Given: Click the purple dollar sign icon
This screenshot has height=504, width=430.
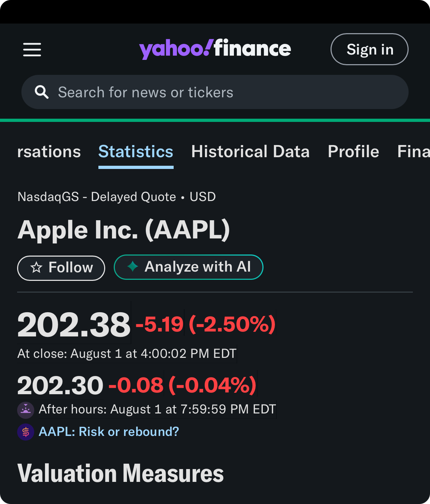Looking at the screenshot, I should tap(26, 432).
